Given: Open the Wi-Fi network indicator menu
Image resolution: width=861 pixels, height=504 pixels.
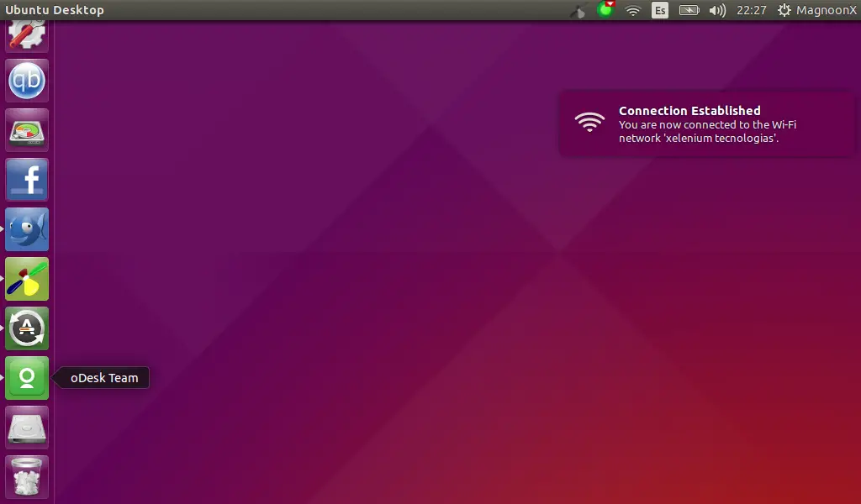Looking at the screenshot, I should tap(633, 10).
